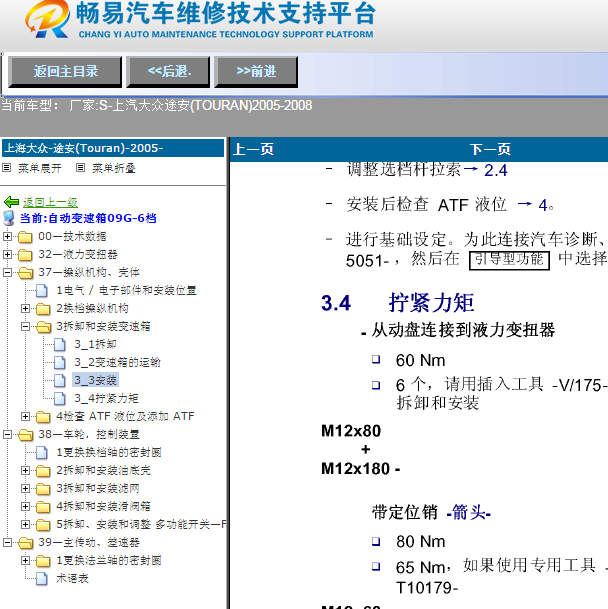The width and height of the screenshot is (608, 609).
Task: Click the 返回主目录 button
Action: (65, 71)
